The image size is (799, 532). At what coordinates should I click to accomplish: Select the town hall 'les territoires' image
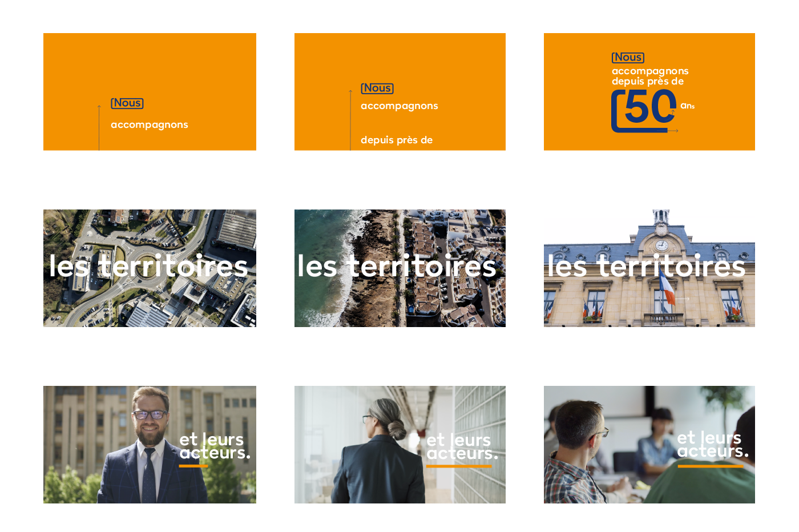(649, 268)
